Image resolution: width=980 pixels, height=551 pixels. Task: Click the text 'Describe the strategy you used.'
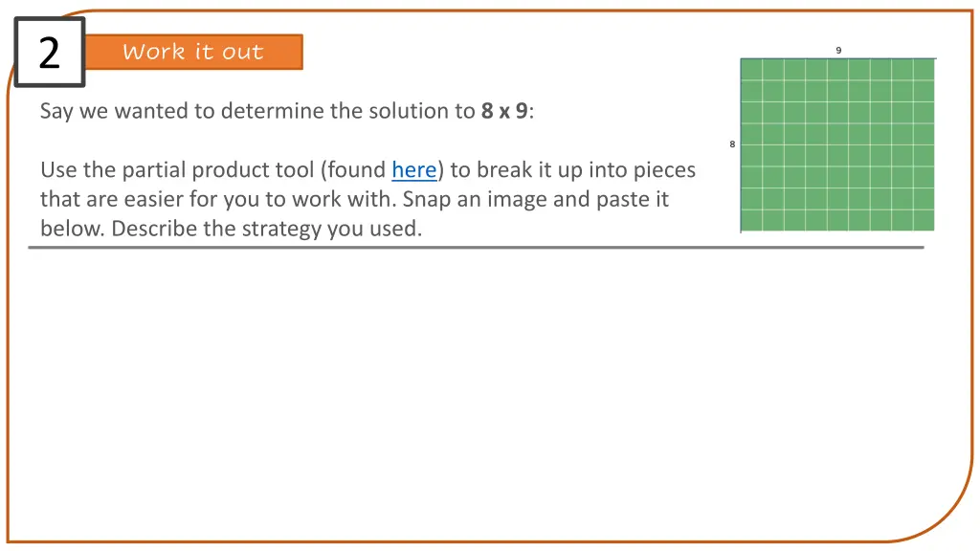click(x=267, y=229)
